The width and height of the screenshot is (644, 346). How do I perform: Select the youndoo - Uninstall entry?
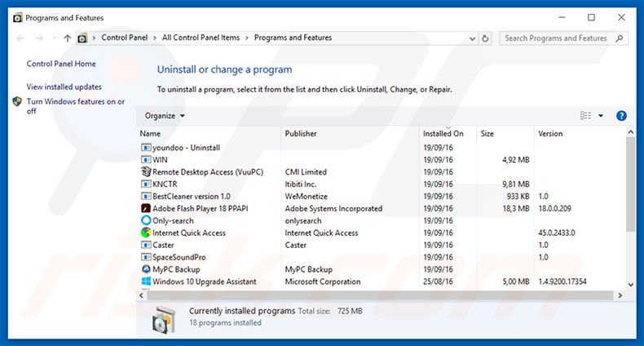(186, 148)
